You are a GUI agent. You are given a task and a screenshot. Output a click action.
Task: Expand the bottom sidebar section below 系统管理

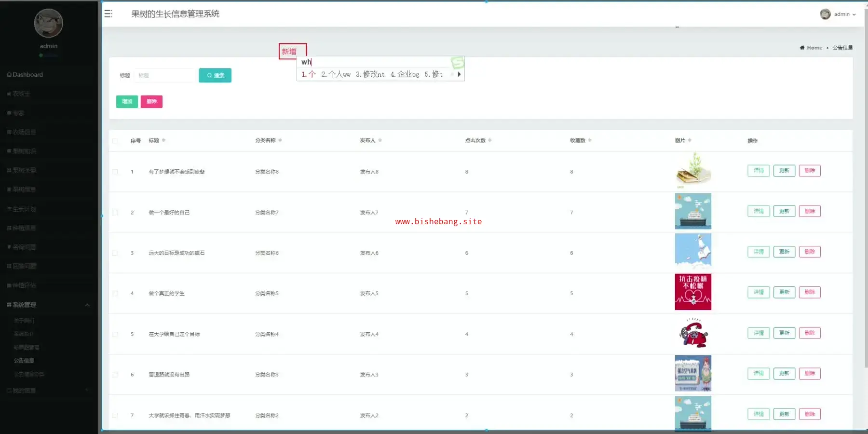87,390
